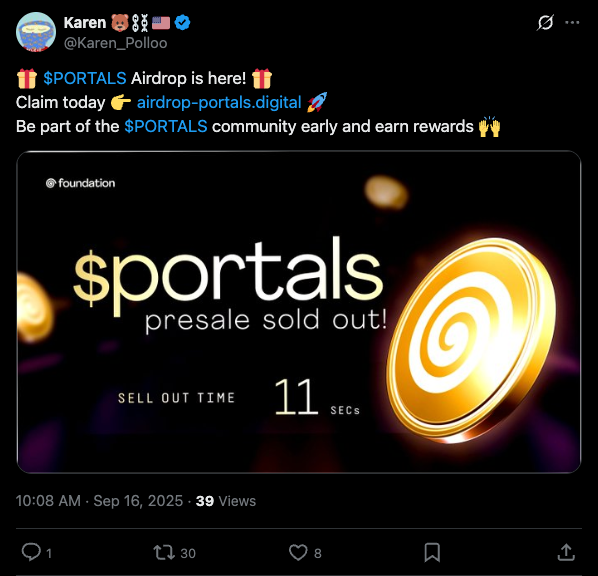Open the $portals presale image

tap(299, 312)
